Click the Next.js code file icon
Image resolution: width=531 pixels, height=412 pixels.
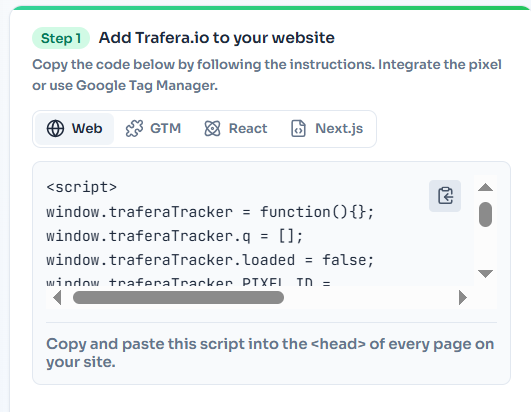298,129
